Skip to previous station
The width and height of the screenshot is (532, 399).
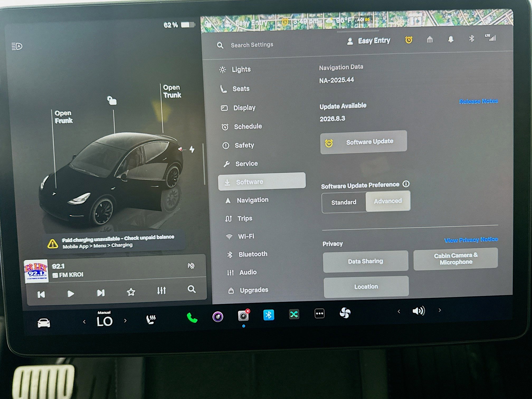pyautogui.click(x=41, y=294)
